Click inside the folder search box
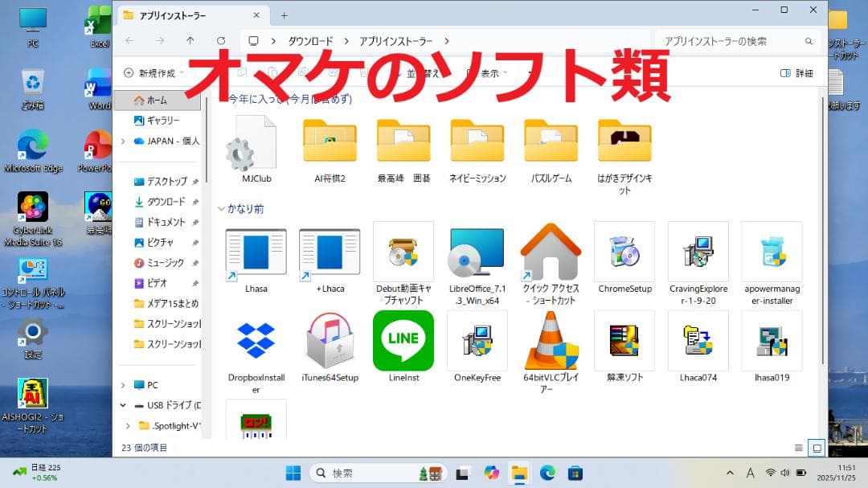Screen dimensions: 868x488 pyautogui.click(x=731, y=39)
